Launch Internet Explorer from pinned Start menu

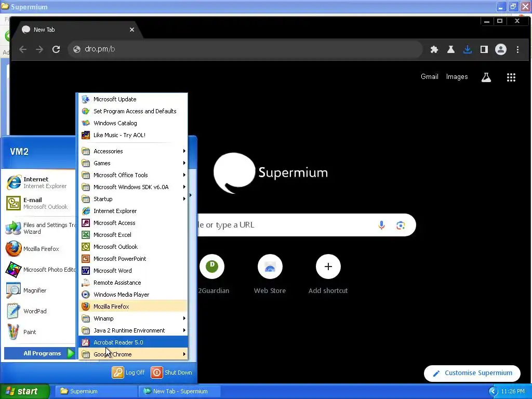39,182
